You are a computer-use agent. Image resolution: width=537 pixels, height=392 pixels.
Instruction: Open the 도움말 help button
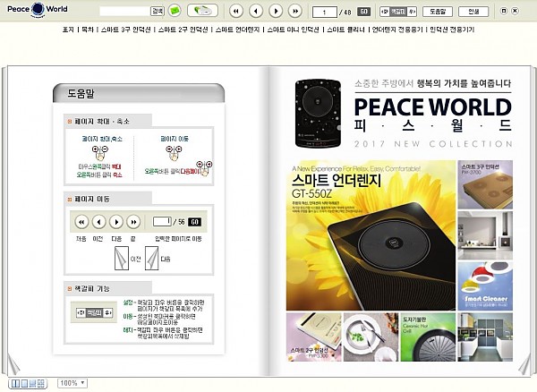coord(438,12)
